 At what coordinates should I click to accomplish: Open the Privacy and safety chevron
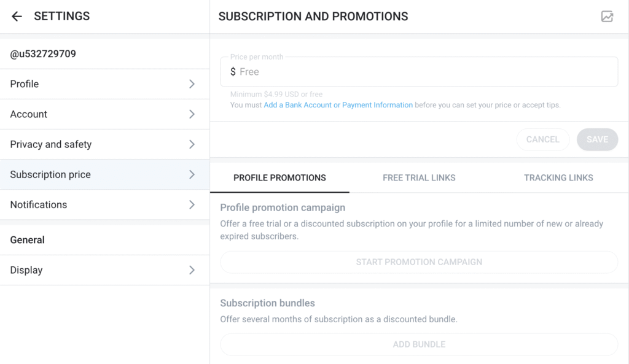pyautogui.click(x=192, y=144)
